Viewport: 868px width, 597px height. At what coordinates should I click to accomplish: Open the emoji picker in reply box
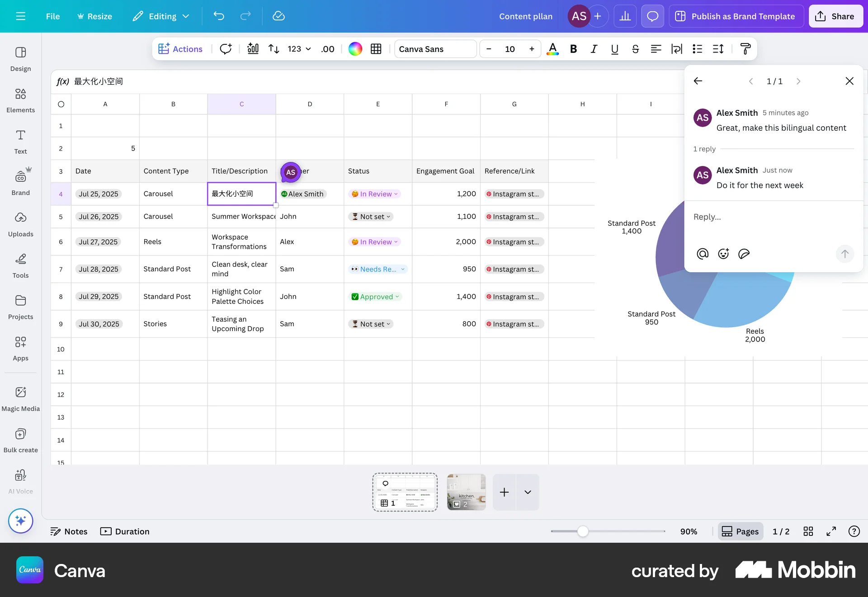click(723, 254)
